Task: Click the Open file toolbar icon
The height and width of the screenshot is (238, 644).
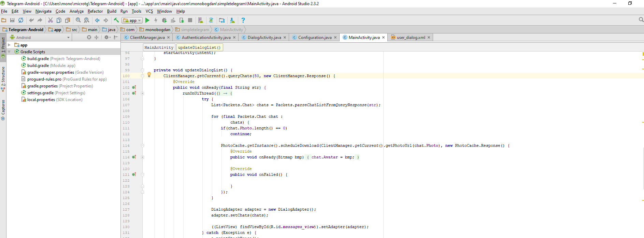Action: pos(4,20)
